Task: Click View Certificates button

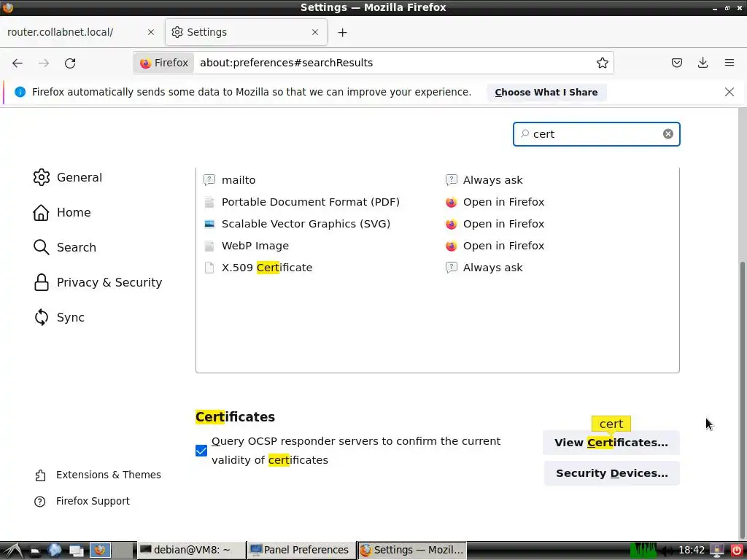Action: 611,443
